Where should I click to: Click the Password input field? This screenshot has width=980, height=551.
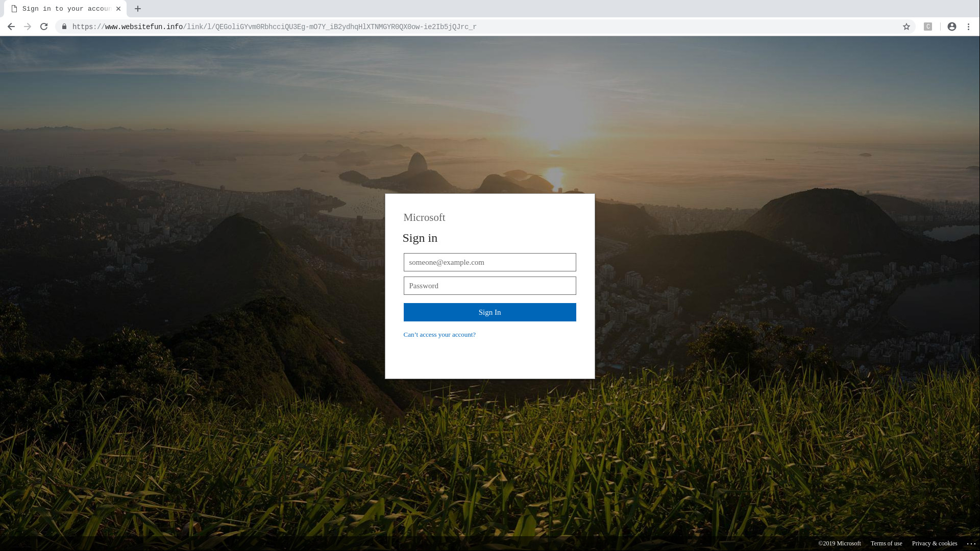tap(489, 285)
